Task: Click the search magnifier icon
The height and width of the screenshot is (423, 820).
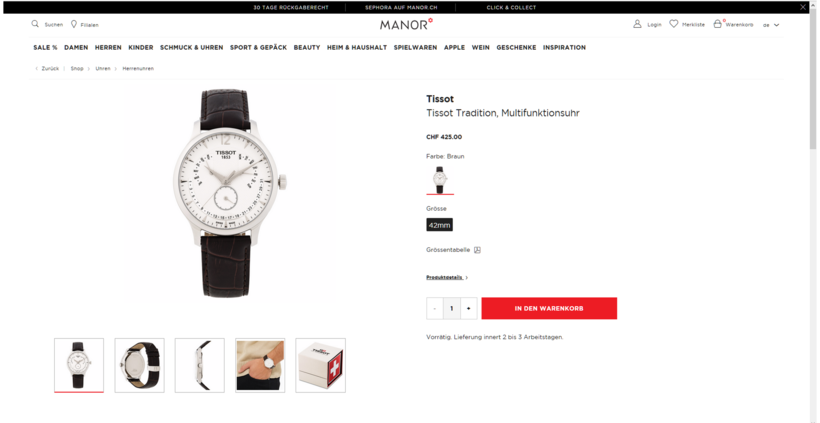Action: [x=35, y=24]
